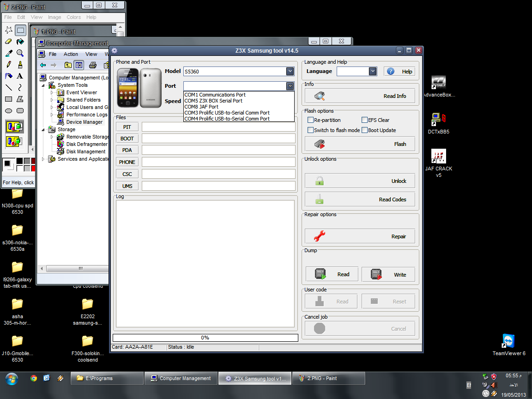Activate the Magnifier tool in Paint

pos(20,53)
